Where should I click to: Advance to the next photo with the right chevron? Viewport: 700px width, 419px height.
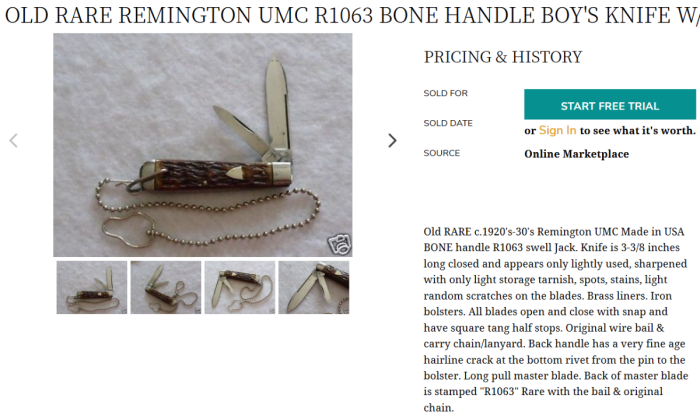click(392, 141)
